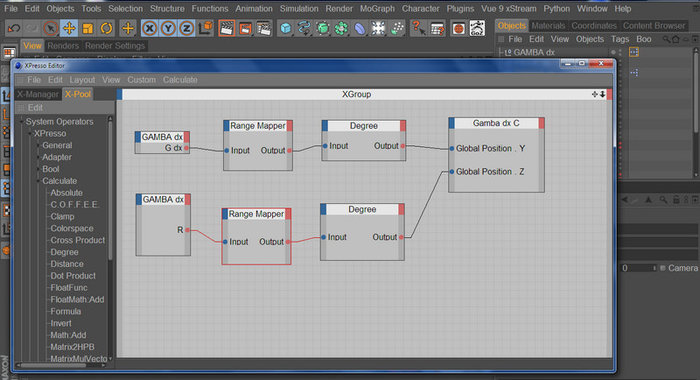Toggle the Z axis lock
The width and height of the screenshot is (700, 380).
tap(187, 29)
